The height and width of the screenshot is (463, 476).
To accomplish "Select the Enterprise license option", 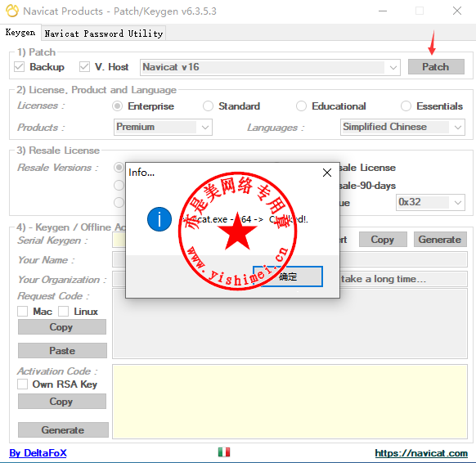I will (118, 106).
